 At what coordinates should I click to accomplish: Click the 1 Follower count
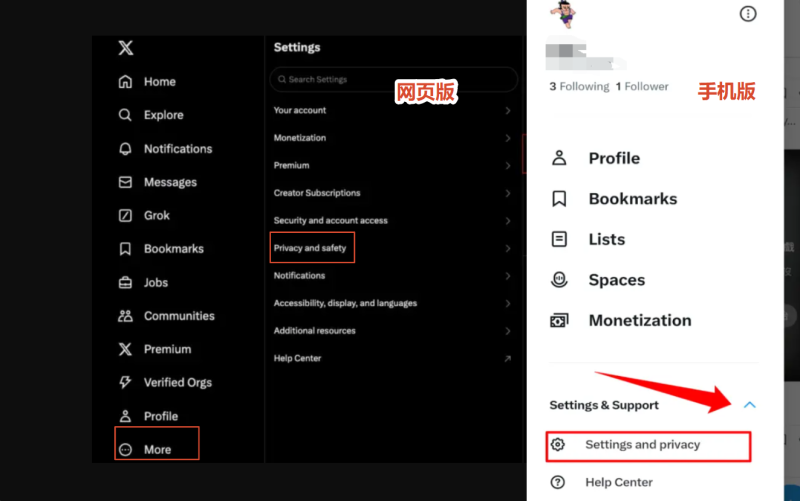[642, 87]
